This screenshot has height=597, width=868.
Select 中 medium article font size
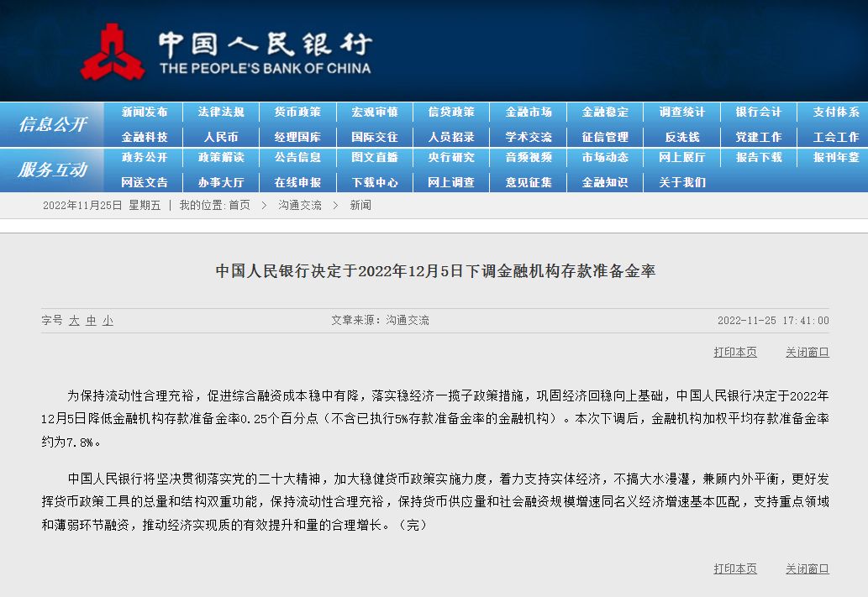pos(91,320)
